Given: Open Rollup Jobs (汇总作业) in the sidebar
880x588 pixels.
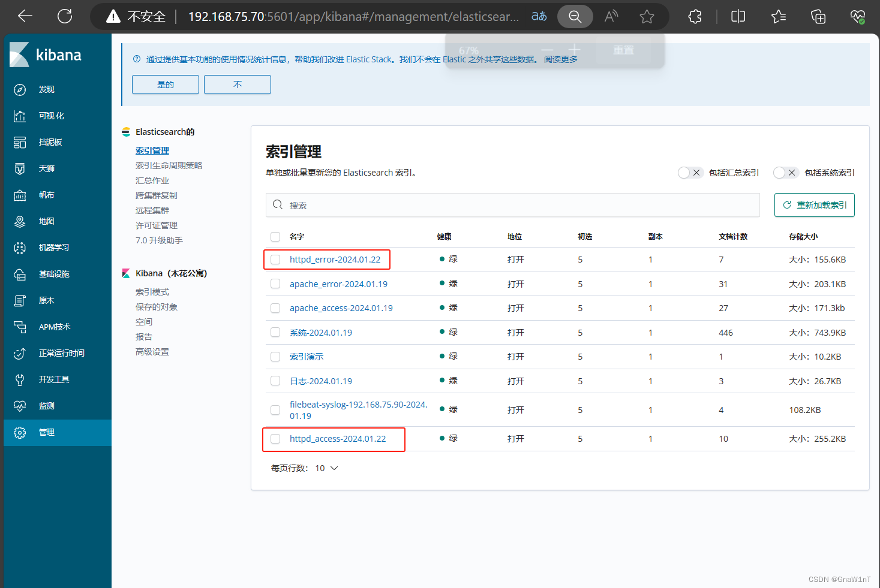Looking at the screenshot, I should click(152, 180).
